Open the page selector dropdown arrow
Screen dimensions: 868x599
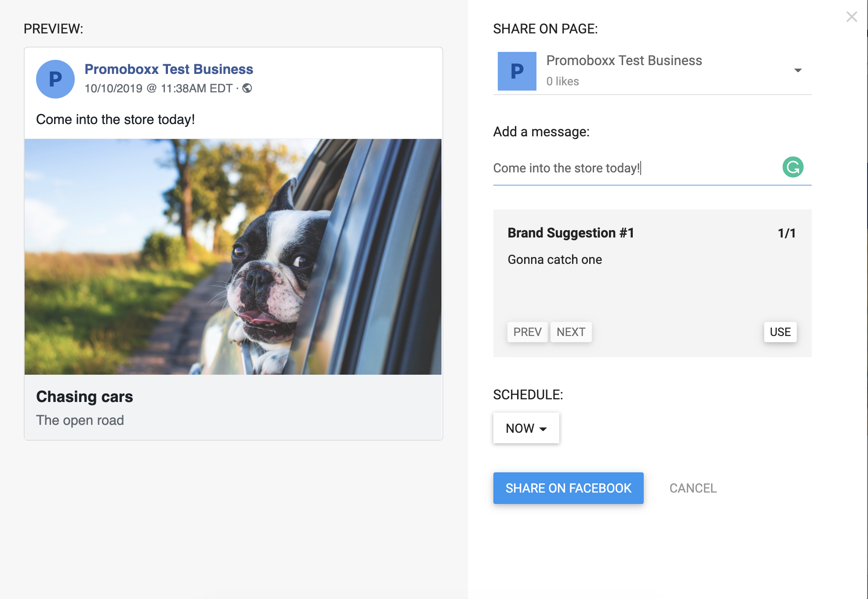click(x=798, y=70)
